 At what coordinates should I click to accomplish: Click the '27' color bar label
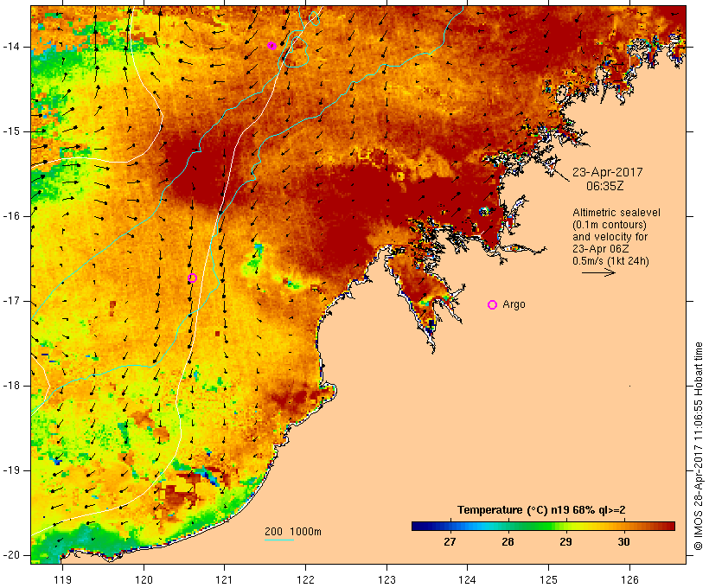click(450, 542)
